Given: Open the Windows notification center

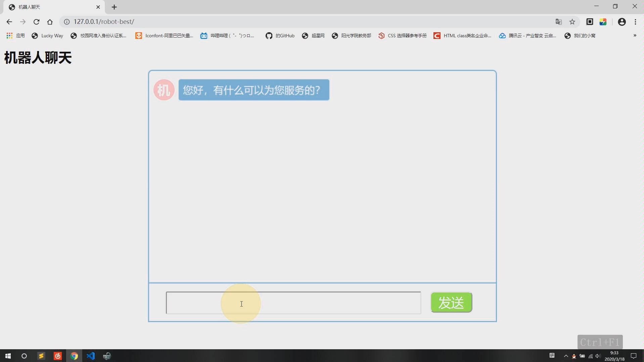Looking at the screenshot, I should pos(634,356).
